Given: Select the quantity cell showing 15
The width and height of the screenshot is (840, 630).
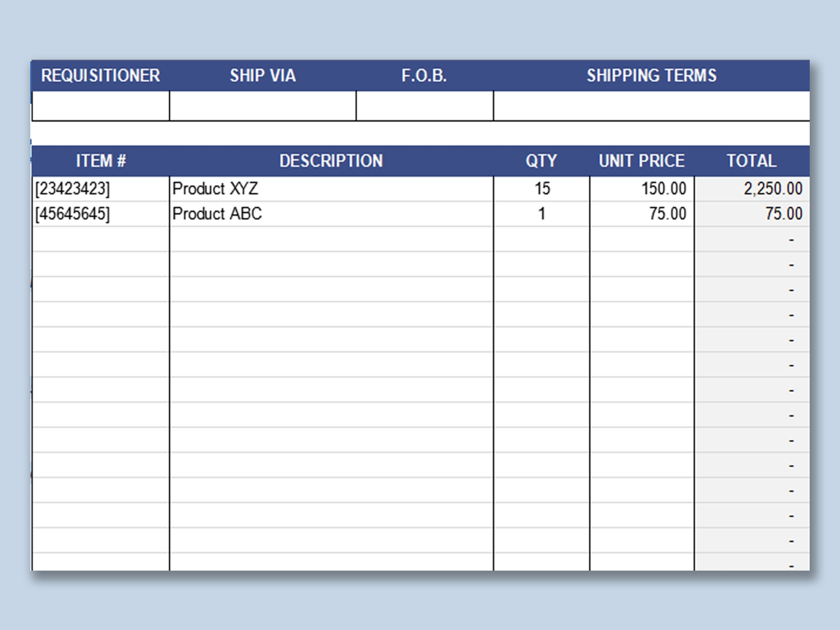Looking at the screenshot, I should (x=542, y=189).
